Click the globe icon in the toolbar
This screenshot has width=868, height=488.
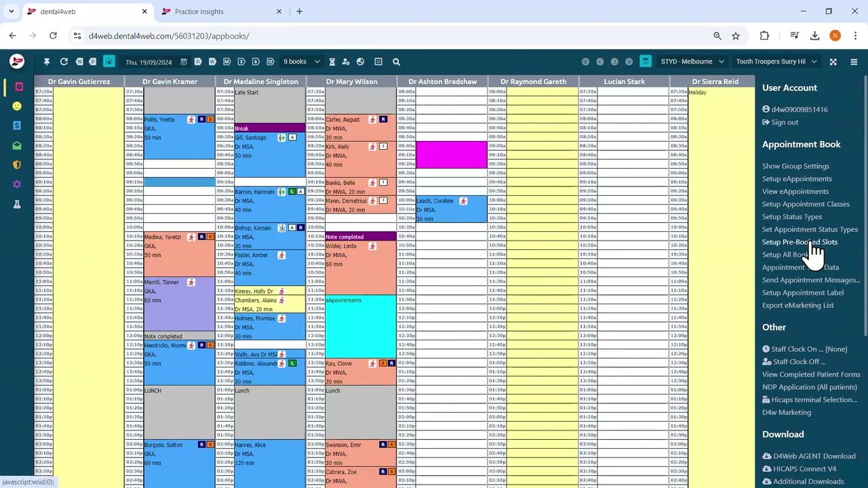pyautogui.click(x=360, y=62)
